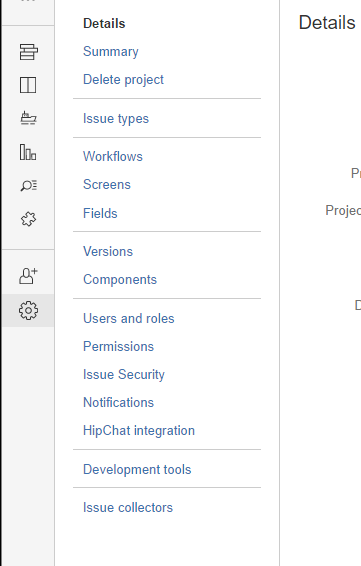Open the Issues search icon

(x=28, y=186)
